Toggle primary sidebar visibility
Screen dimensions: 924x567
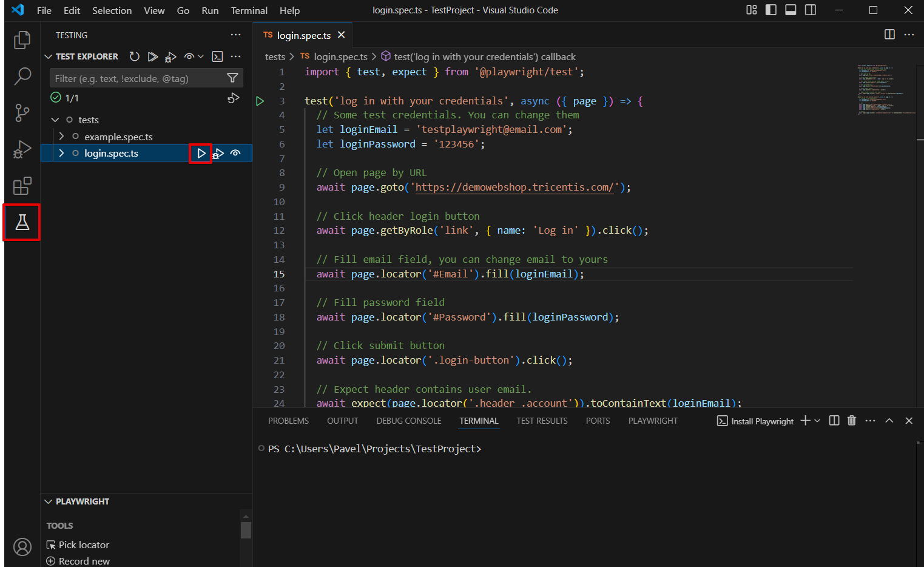pyautogui.click(x=771, y=10)
